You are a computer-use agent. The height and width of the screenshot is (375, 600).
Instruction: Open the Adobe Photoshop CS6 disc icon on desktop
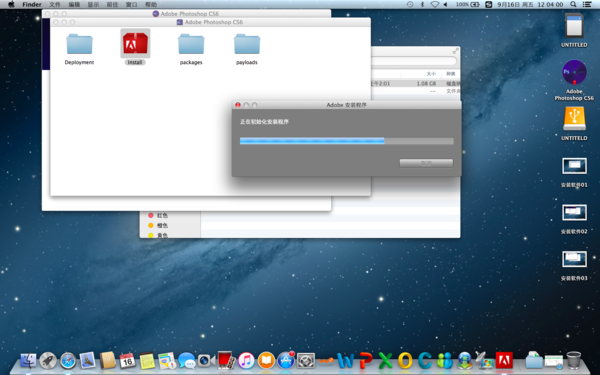pyautogui.click(x=574, y=72)
